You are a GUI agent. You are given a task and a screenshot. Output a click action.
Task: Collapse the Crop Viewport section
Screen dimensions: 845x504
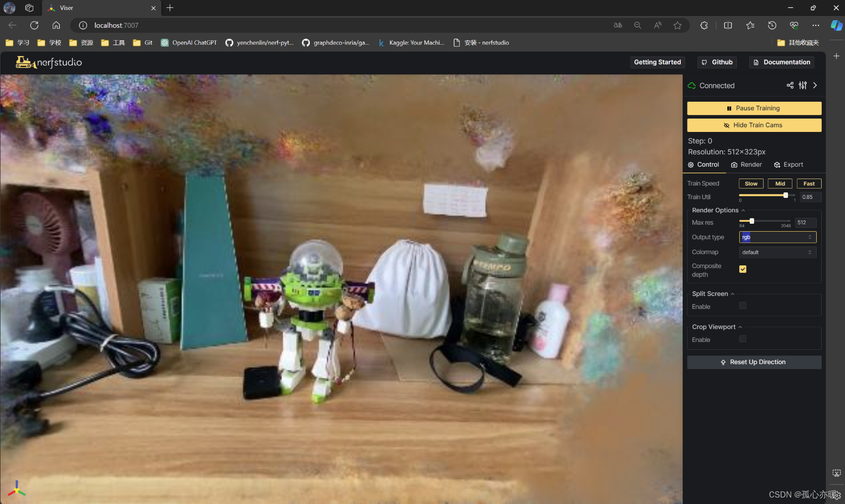pos(717,327)
